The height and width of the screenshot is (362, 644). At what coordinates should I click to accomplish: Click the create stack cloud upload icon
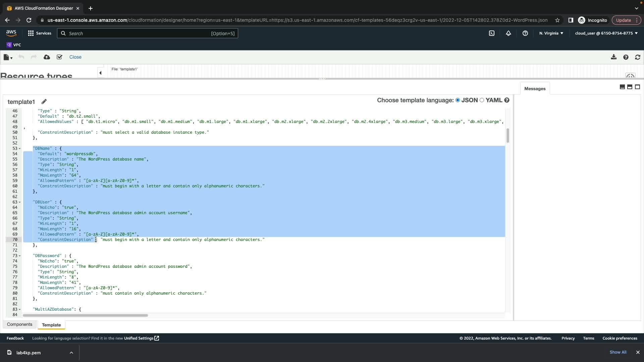47,57
